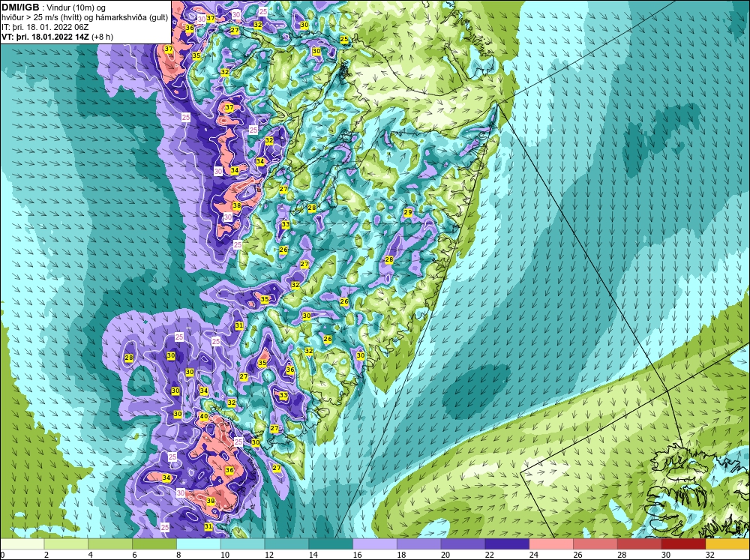Click the orange-yellow legend swatch above 32 m/s
The image size is (750, 560).
pos(727,544)
